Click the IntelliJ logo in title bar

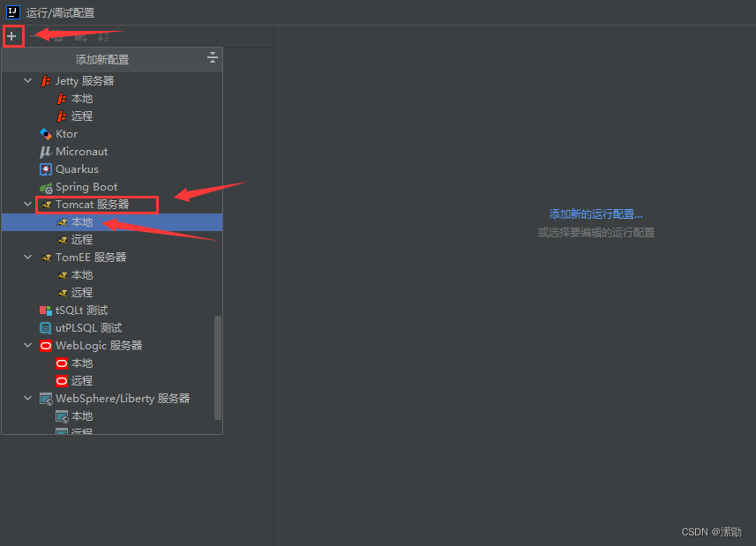(x=12, y=12)
